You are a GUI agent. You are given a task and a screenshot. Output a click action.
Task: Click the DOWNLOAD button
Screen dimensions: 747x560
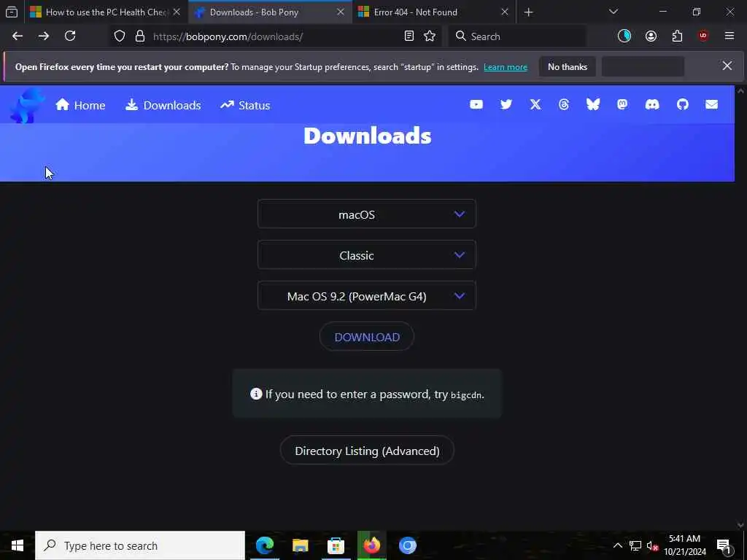[x=367, y=337]
